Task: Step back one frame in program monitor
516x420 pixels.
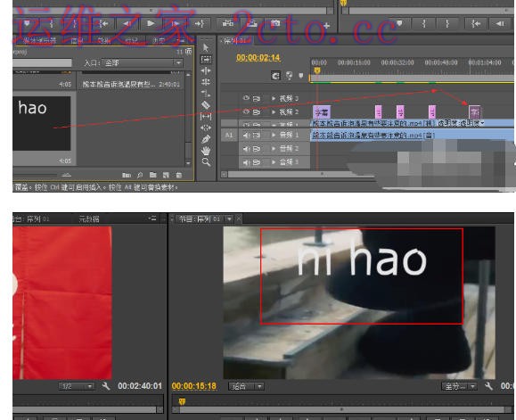Action: point(500,24)
